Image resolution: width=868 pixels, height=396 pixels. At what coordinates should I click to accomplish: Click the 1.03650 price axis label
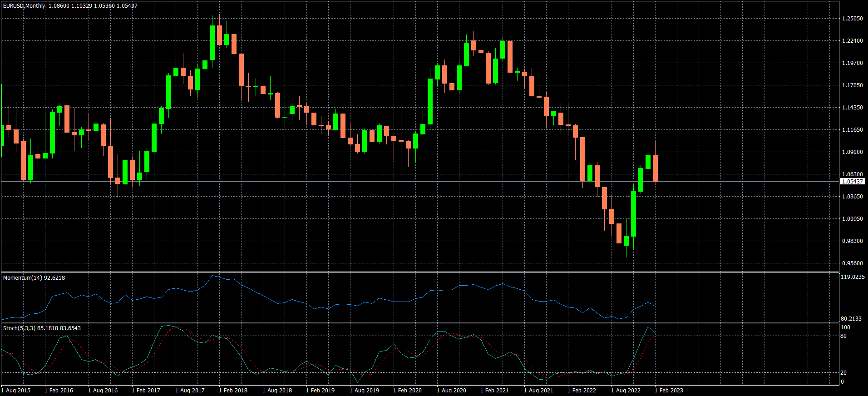click(x=852, y=197)
